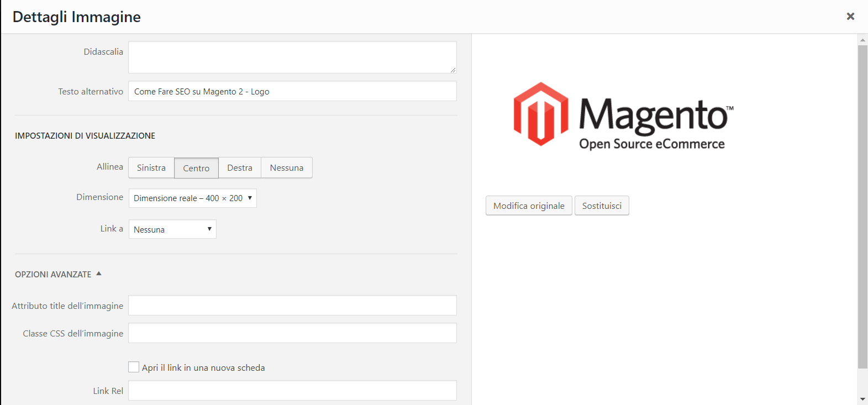
Task: Enable Apri il link in una nuova scheda
Action: 134,367
